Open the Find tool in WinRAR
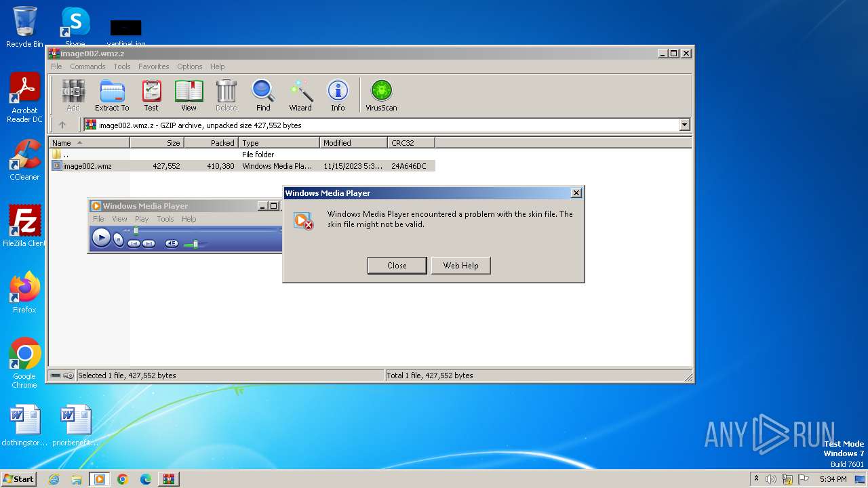The height and width of the screenshot is (488, 868). pos(263,95)
